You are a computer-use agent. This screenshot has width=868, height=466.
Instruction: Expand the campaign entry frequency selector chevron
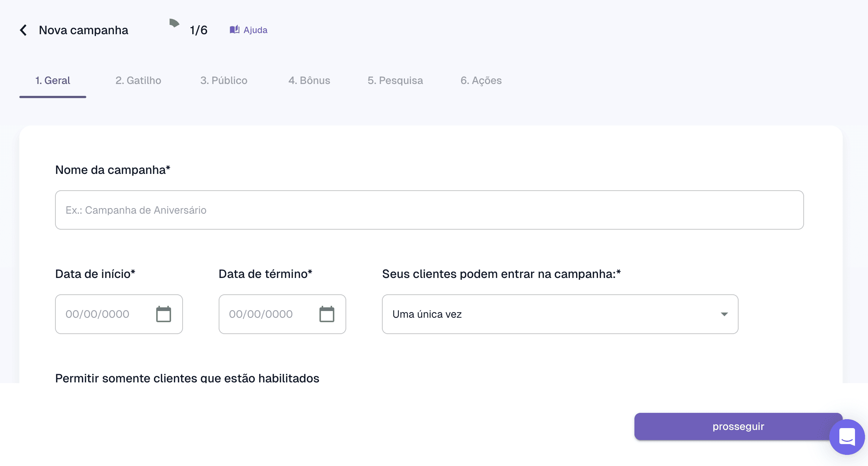(x=724, y=314)
